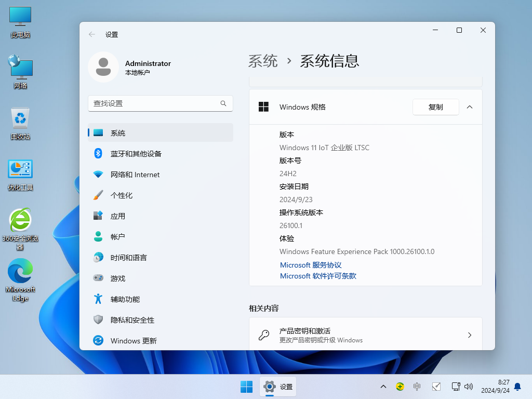The width and height of the screenshot is (532, 399).
Task: Click the 系统 breadcrumb heading
Action: tap(263, 61)
